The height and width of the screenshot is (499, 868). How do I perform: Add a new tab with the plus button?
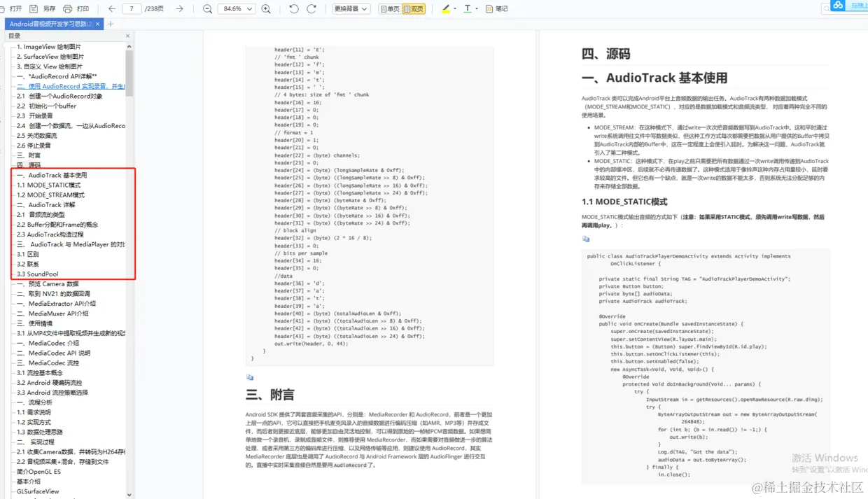(110, 24)
